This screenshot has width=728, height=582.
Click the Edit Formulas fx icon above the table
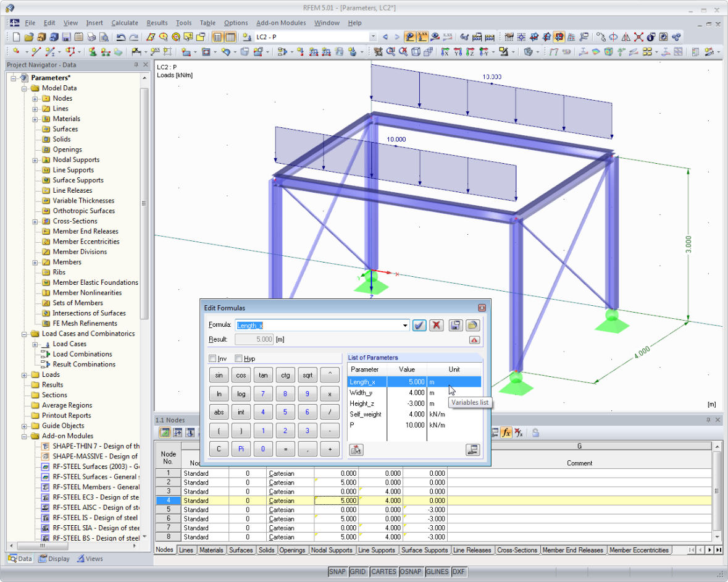pos(506,432)
